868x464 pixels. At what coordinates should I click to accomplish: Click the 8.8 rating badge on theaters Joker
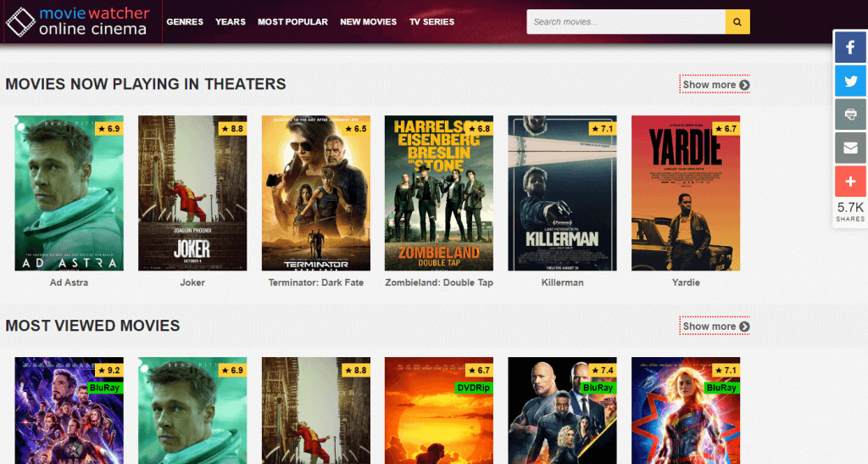232,128
